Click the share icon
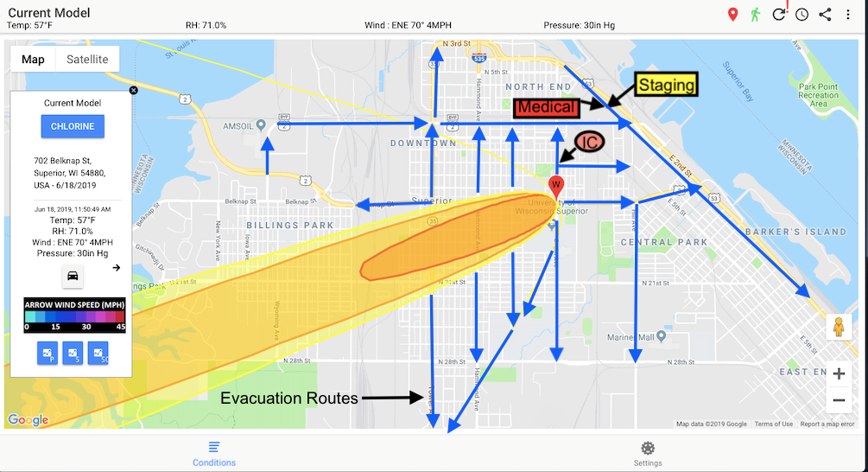 pos(825,15)
